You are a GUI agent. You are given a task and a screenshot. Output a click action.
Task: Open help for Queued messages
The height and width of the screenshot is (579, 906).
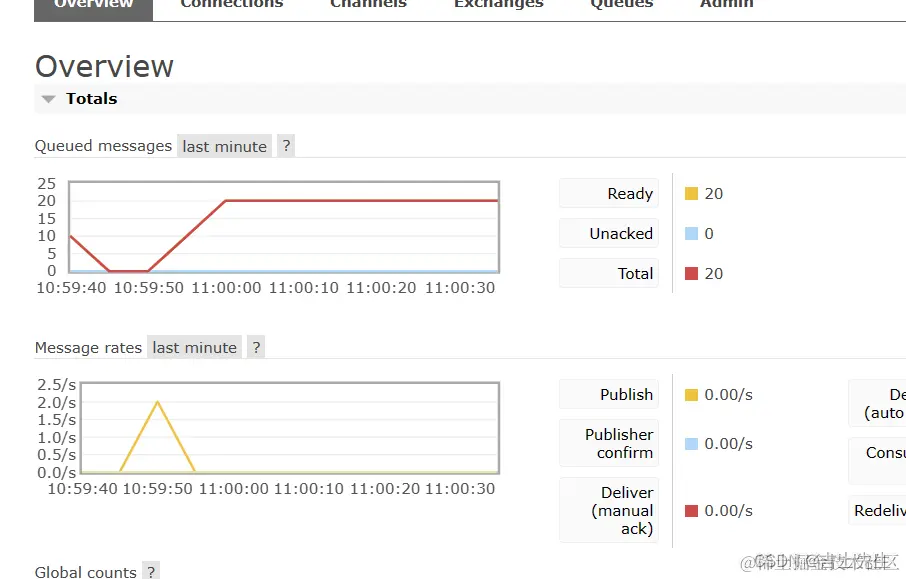tap(286, 146)
